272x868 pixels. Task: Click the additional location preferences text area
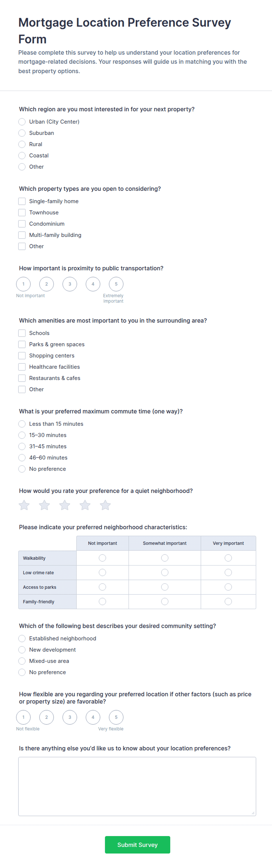tap(137, 786)
